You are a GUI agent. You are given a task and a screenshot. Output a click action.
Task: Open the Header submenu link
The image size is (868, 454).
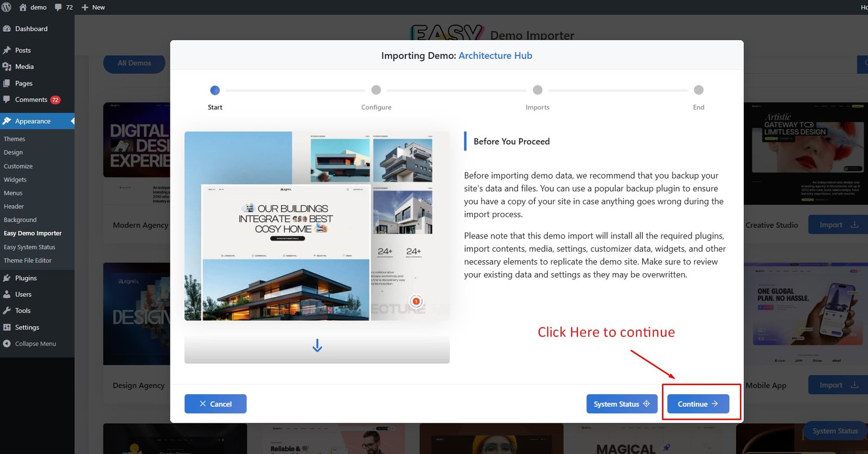[x=14, y=206]
